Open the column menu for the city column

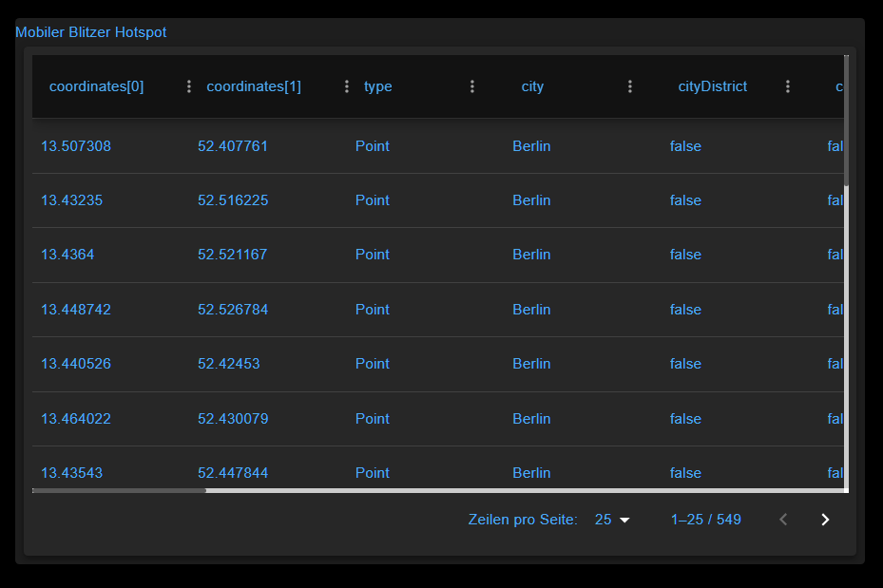click(630, 85)
